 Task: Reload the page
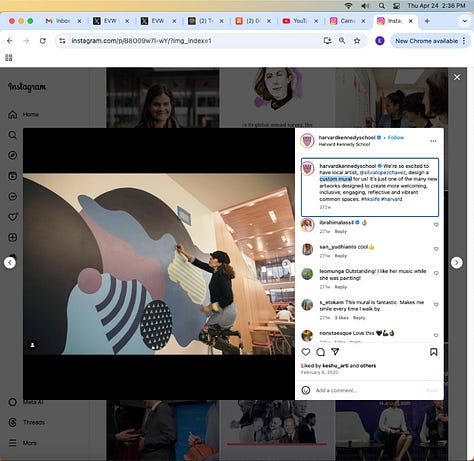click(x=43, y=41)
